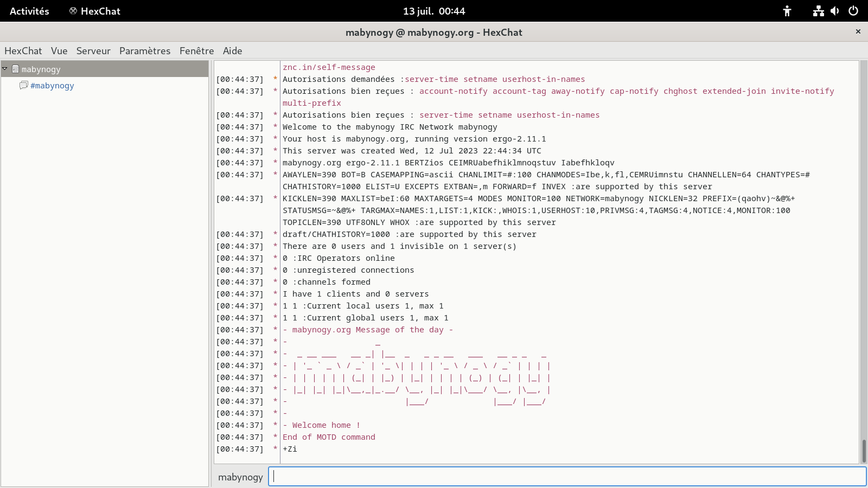Image resolution: width=868 pixels, height=488 pixels.
Task: Click 'znc.in/self-message' text
Action: coord(329,67)
